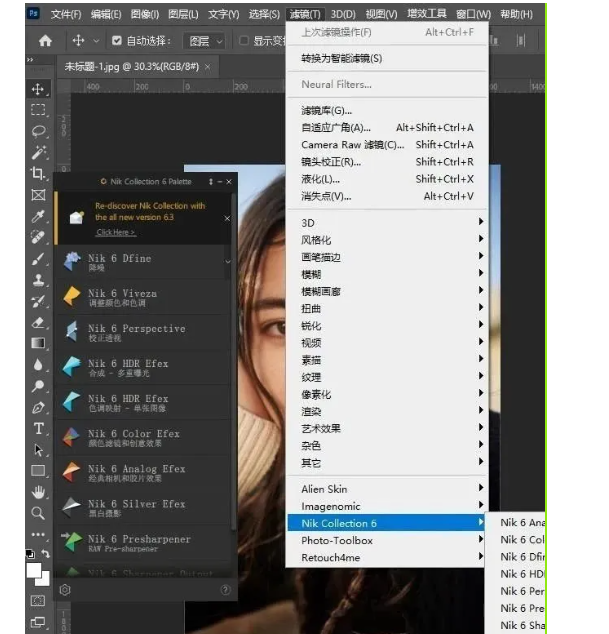
Task: Launch Nik 6 Presharpener from palette
Action: coord(144,543)
